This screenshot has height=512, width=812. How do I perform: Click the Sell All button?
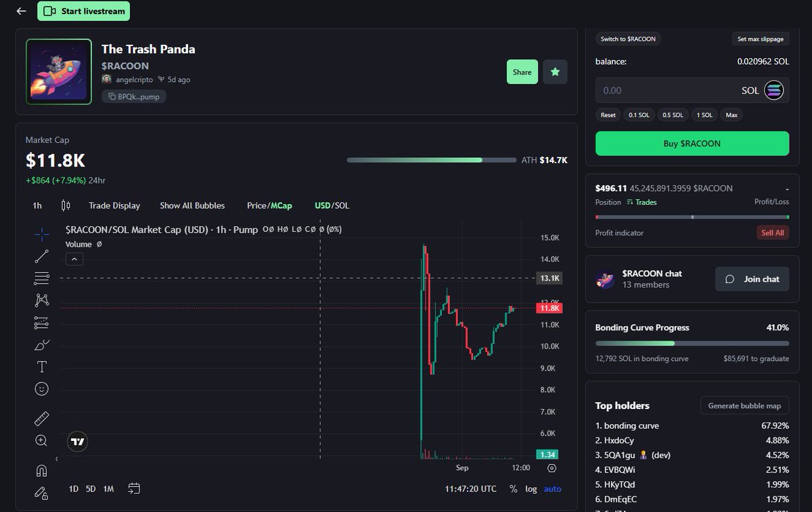click(x=773, y=233)
